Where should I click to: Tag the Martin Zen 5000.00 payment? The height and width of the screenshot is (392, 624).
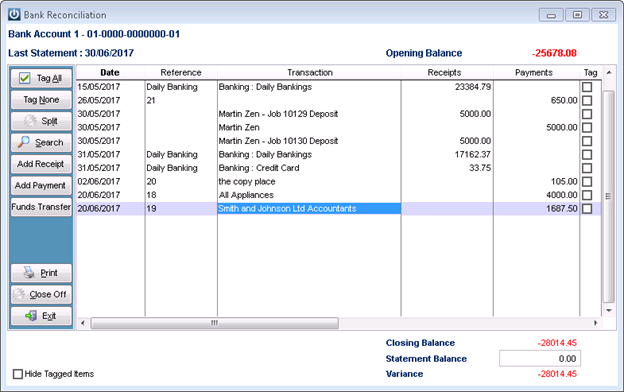tap(587, 128)
